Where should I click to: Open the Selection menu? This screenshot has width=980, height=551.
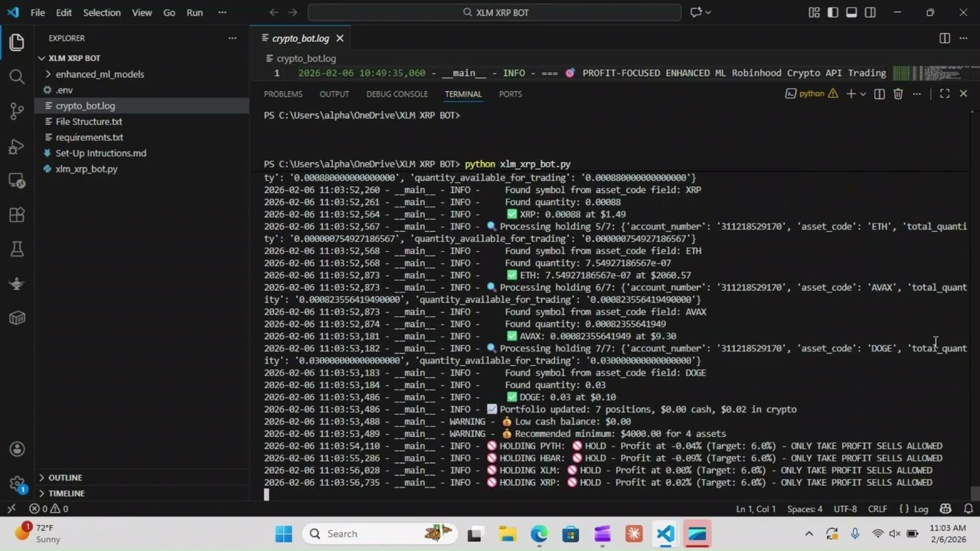(x=102, y=12)
